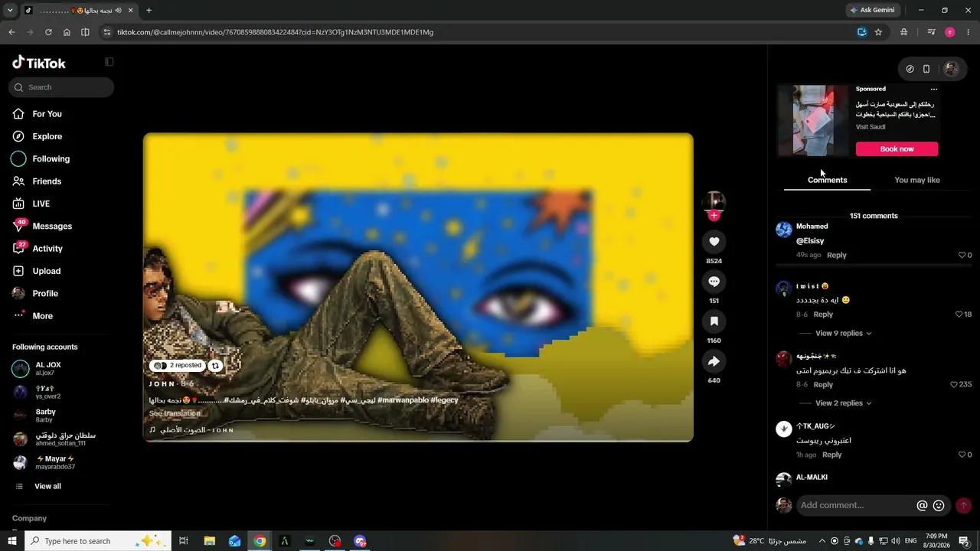Screen dimensions: 980x551
Task: Open the Windows Start menu
Action: pos(12,541)
